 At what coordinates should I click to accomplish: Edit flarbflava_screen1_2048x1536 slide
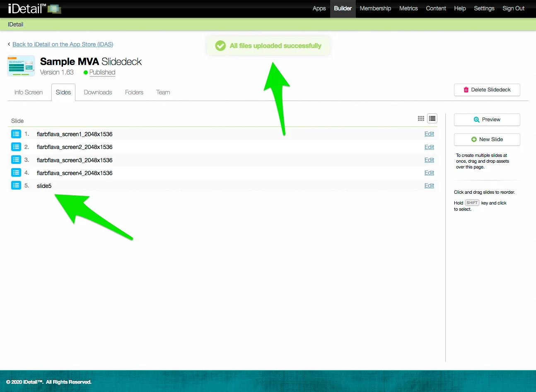pos(429,134)
